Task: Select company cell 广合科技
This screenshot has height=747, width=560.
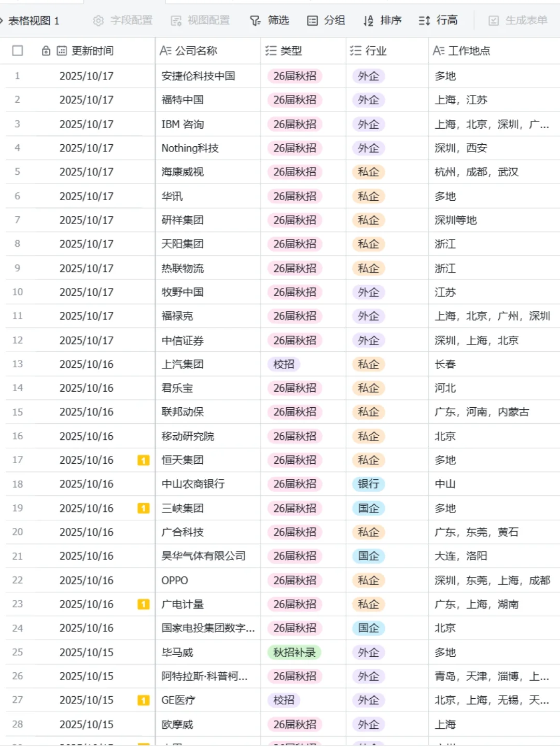Action: (x=208, y=532)
